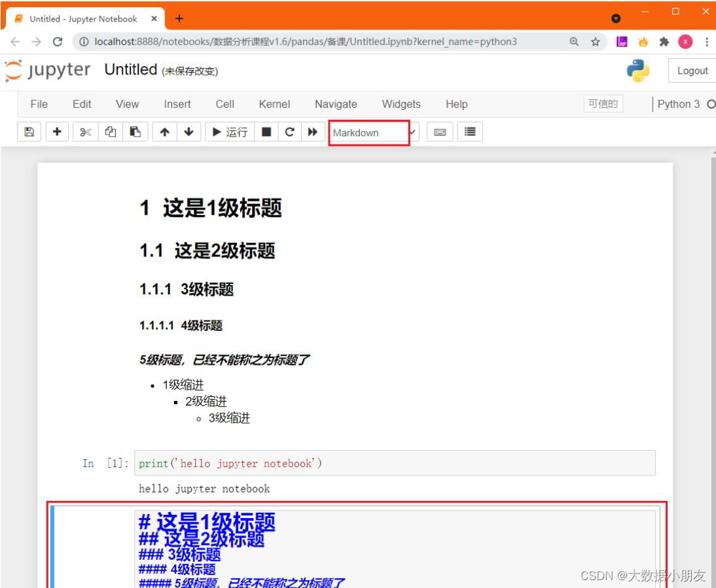Click bullet item 2级缩进
This screenshot has width=716, height=588.
[x=206, y=402]
